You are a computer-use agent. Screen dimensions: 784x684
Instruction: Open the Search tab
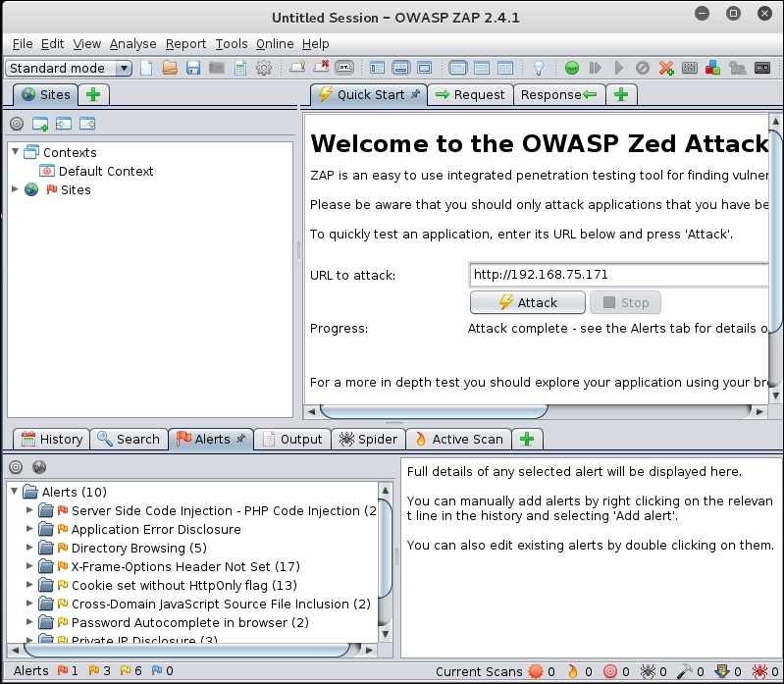(x=129, y=439)
